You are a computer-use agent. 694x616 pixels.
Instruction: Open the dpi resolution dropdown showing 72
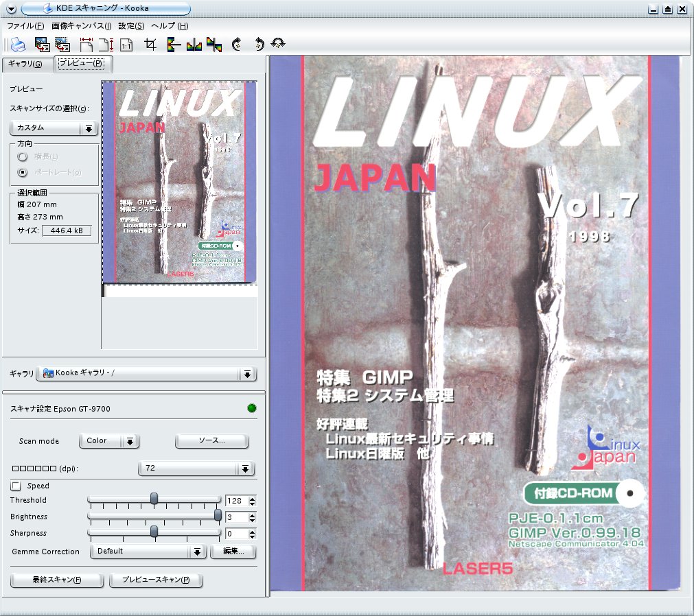coord(196,469)
